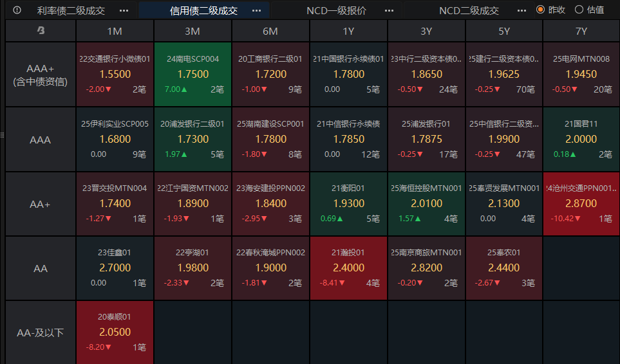Open the 20工商银行二级01 bond cell
The width and height of the screenshot is (620, 364).
[270, 75]
